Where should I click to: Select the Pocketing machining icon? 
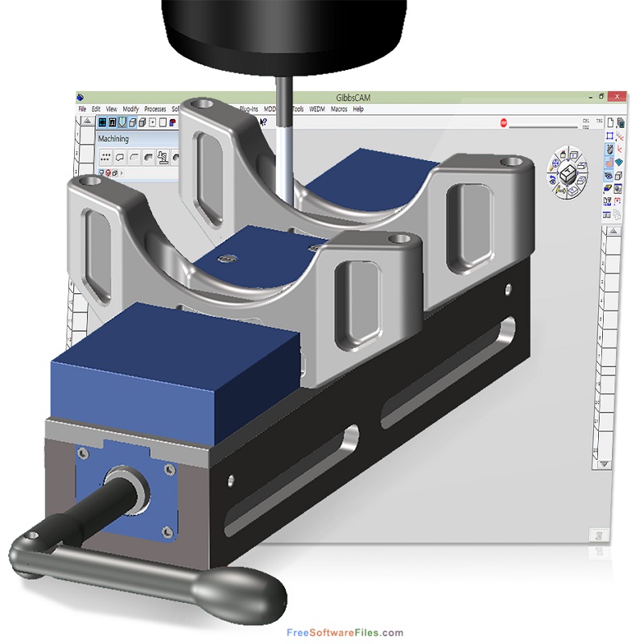click(x=149, y=157)
